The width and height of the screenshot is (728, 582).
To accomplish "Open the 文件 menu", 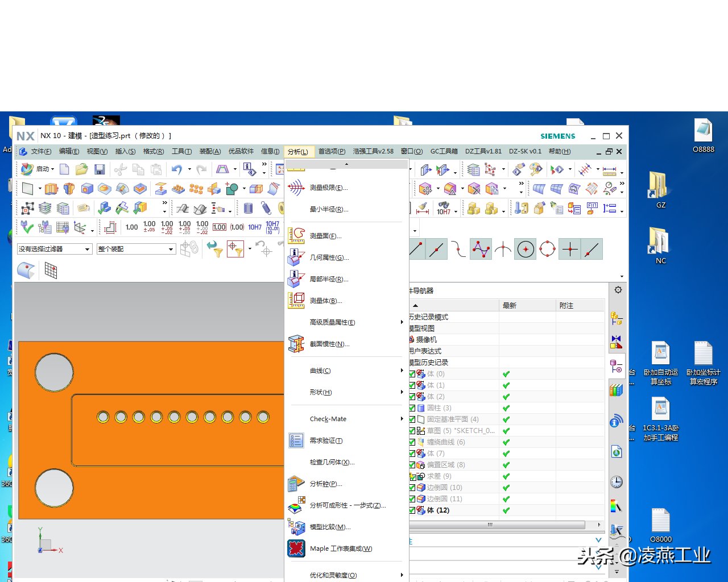I will click(x=41, y=151).
